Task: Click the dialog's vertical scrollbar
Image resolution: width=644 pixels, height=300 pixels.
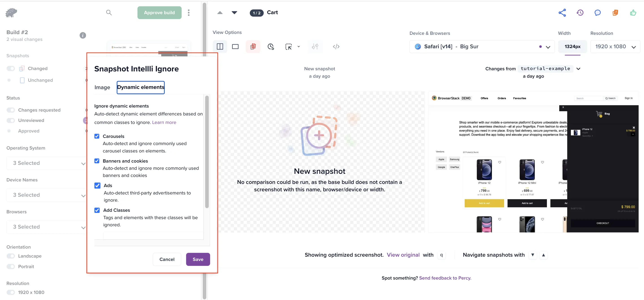Action: (207, 152)
